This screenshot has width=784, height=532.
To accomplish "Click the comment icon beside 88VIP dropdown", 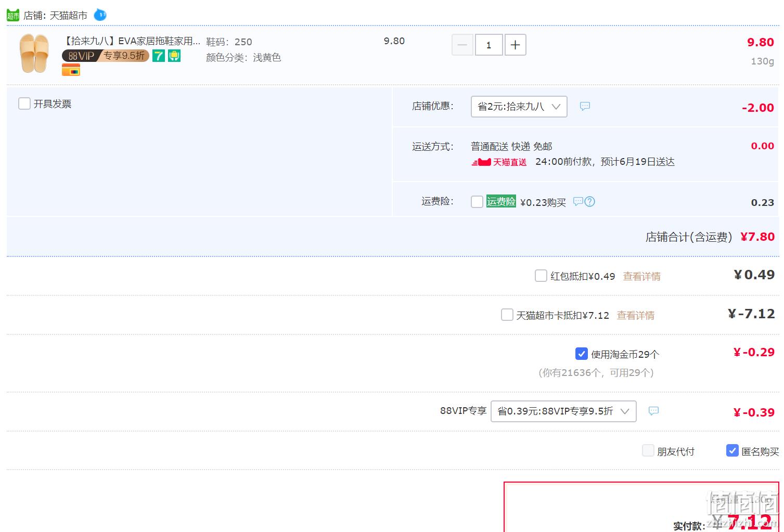I will click(653, 411).
